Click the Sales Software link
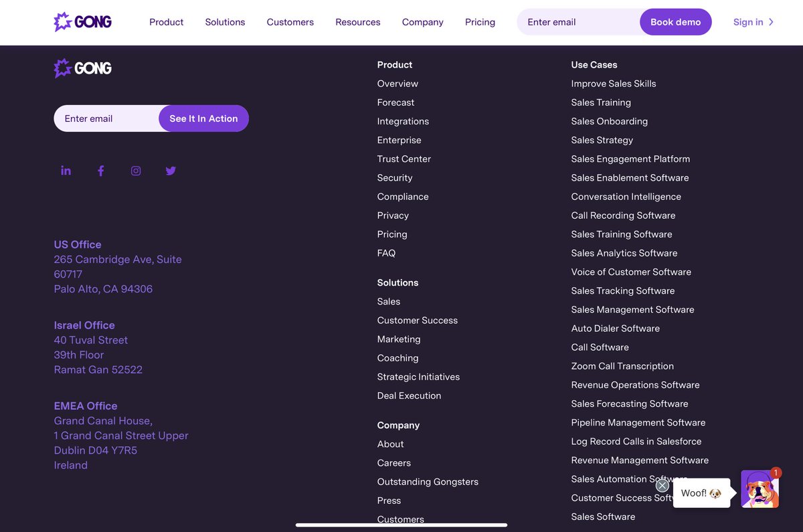The width and height of the screenshot is (803, 532). (x=603, y=517)
